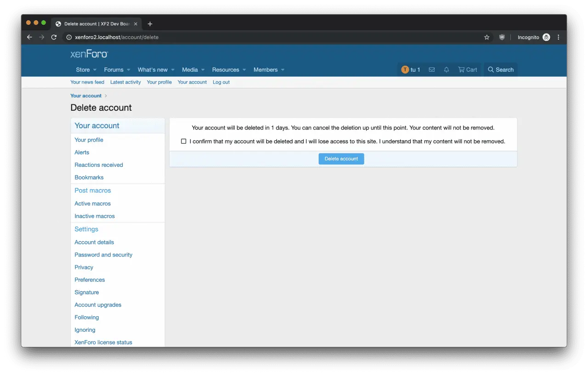Expand the Members dropdown arrow
588x375 pixels.
(283, 70)
